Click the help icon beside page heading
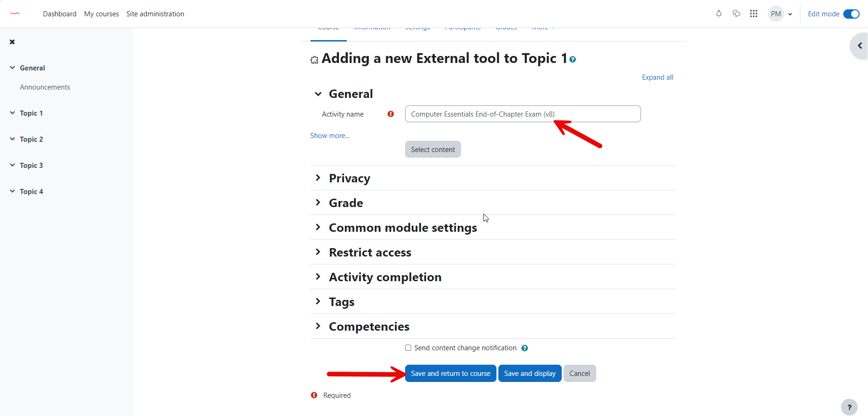The width and height of the screenshot is (868, 416). [x=572, y=60]
